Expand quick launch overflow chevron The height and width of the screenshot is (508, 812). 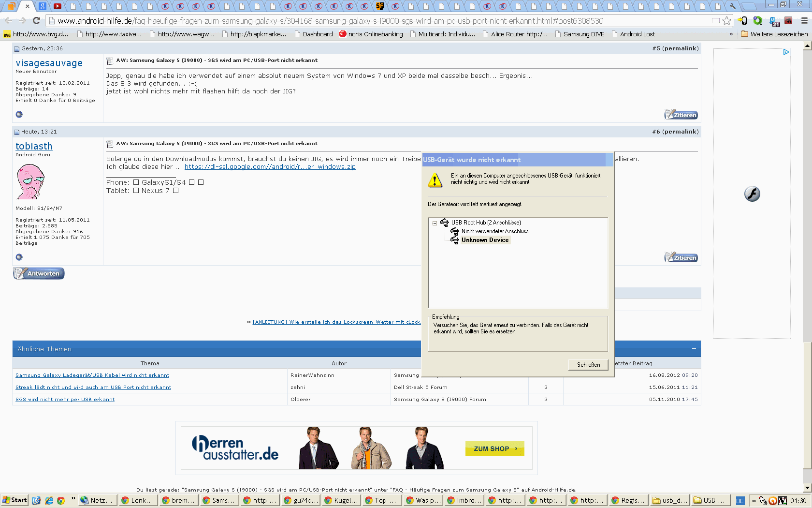point(73,498)
